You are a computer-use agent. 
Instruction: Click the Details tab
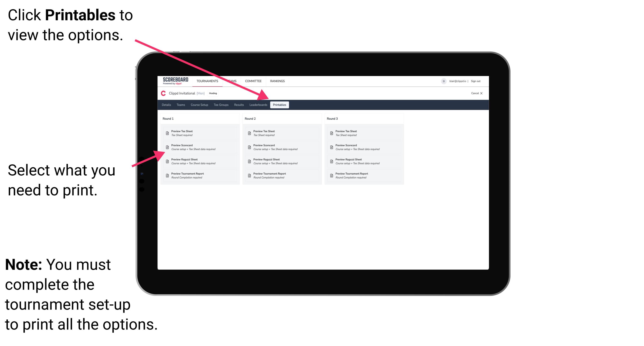(x=166, y=105)
